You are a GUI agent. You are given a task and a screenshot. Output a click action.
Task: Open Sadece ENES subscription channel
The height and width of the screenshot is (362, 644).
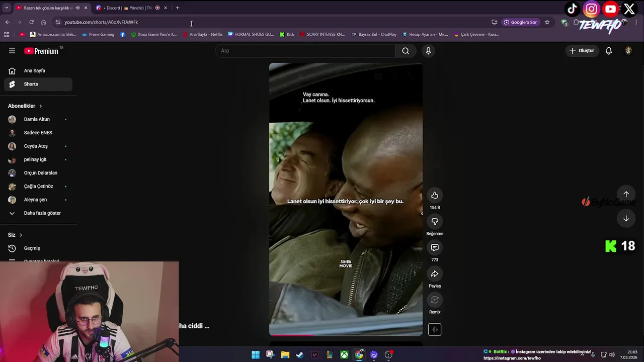click(38, 133)
